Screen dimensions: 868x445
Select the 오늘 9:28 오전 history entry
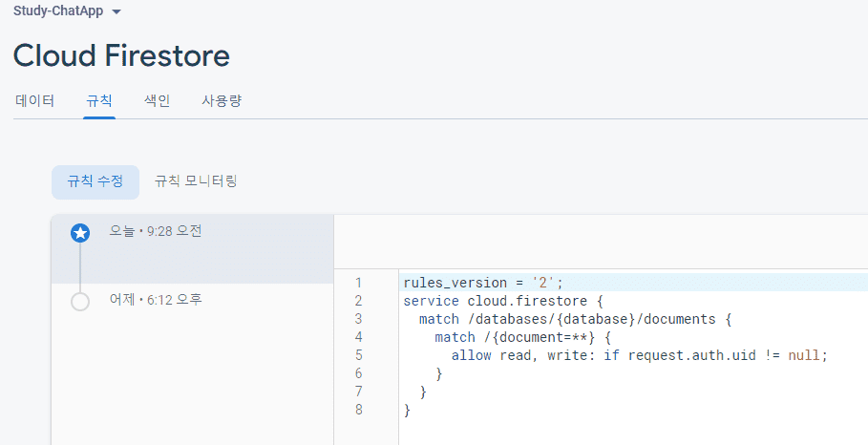(193, 249)
